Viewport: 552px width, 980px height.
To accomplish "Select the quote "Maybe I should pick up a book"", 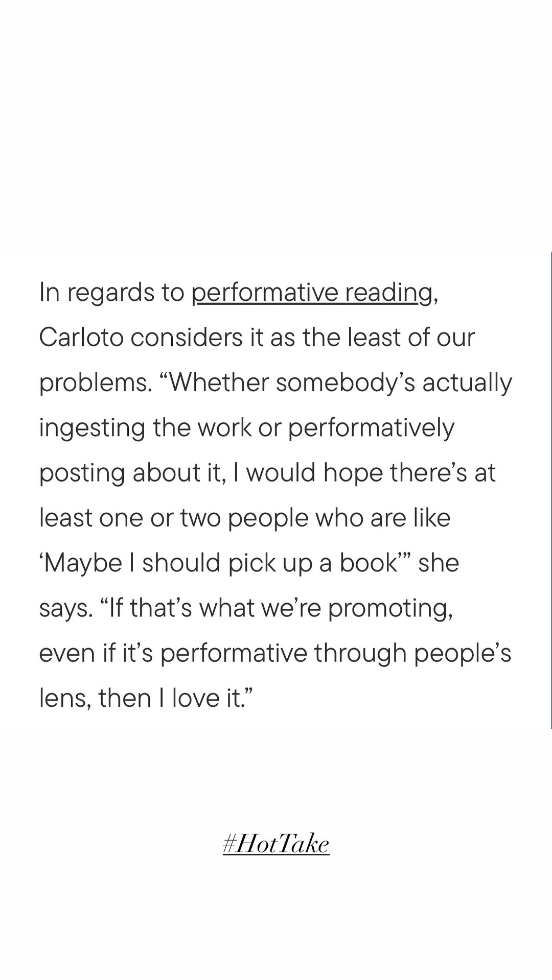I will 221,563.
